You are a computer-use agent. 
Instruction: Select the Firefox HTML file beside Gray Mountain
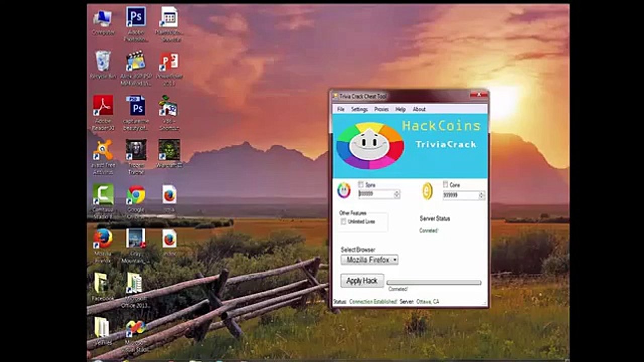tap(169, 238)
